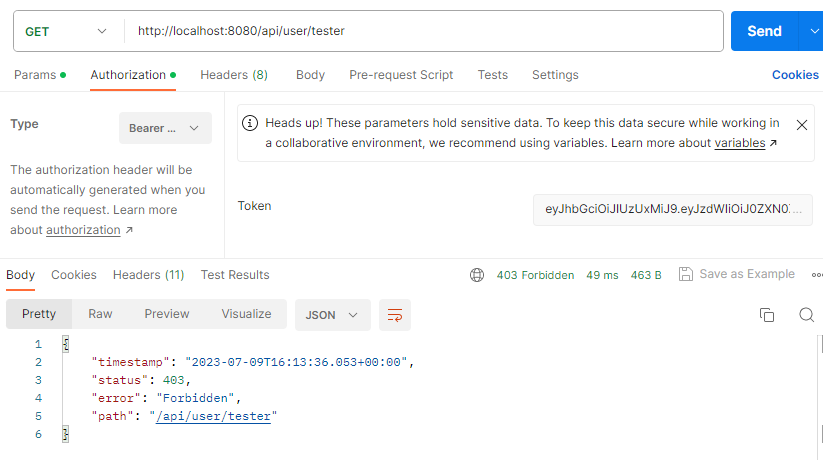Screen dimensions: 823x460
Task: Open the authorization help link
Action: pos(83,230)
